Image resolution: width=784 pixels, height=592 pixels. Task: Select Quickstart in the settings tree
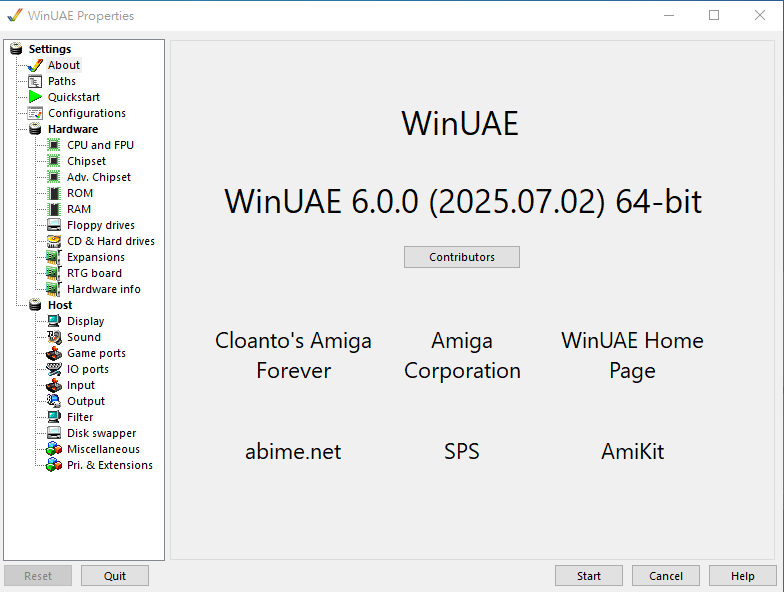(74, 97)
